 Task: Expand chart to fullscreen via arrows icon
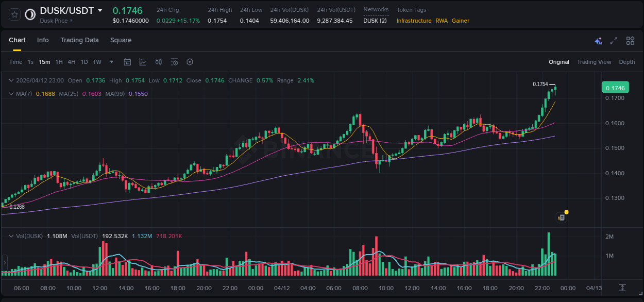tap(613, 40)
